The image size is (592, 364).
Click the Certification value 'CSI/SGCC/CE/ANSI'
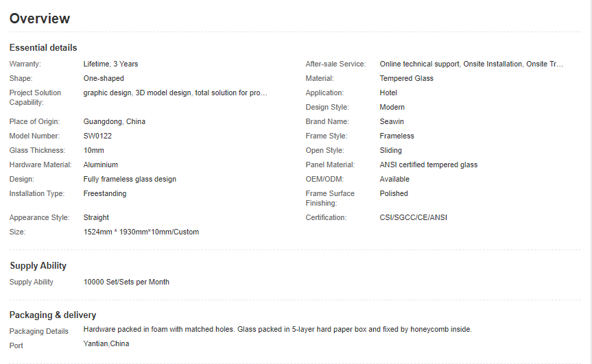[414, 217]
